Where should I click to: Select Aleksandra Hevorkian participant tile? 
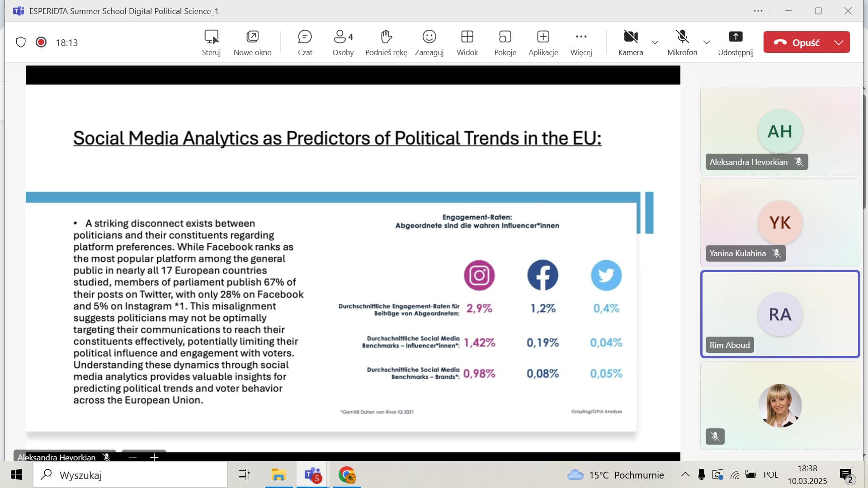pos(780,131)
